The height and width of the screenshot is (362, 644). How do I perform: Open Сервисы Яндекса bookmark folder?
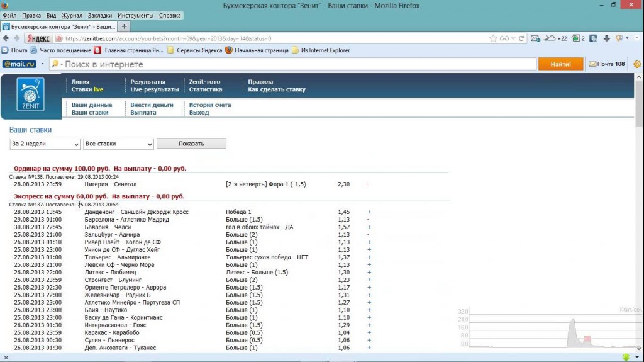(195, 50)
